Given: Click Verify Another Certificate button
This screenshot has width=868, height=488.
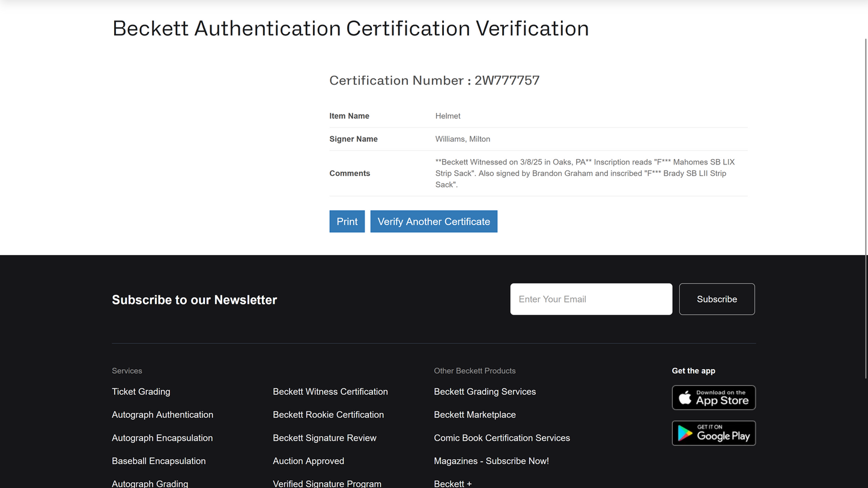Looking at the screenshot, I should click(434, 221).
